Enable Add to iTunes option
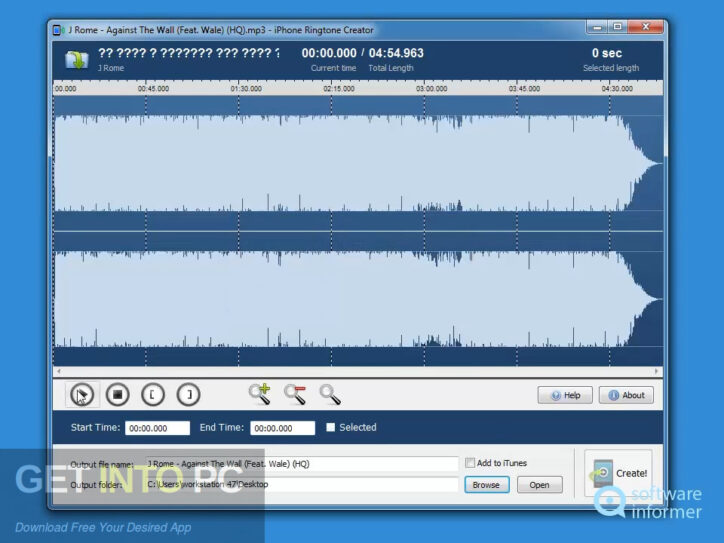 [x=470, y=463]
